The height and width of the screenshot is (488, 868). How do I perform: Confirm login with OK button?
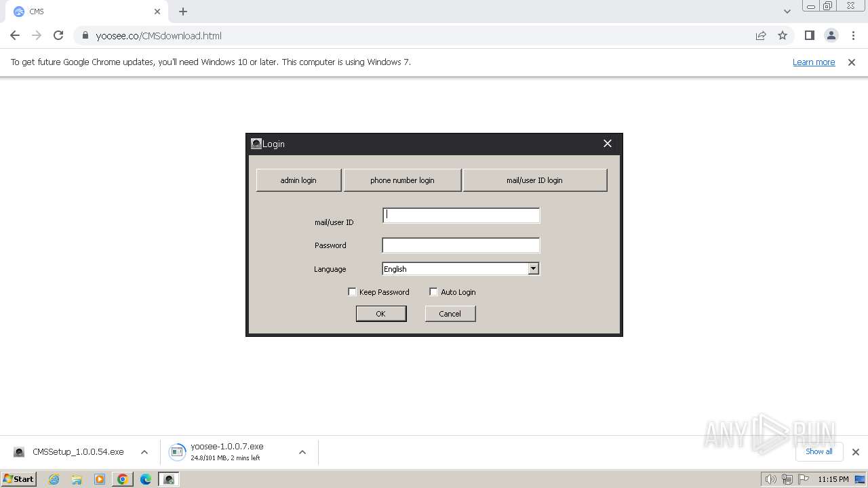tap(381, 314)
